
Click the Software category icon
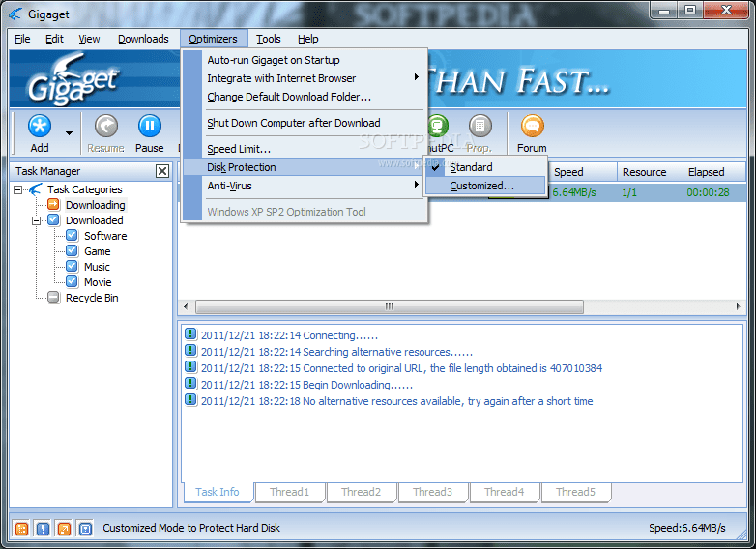[x=72, y=235]
